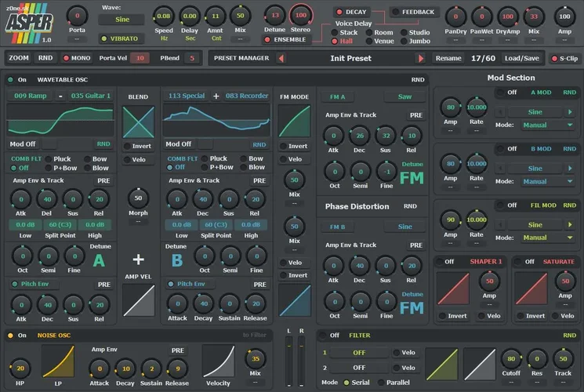Click the SHAPER 1 red curve display
The image size is (584, 392).
(x=453, y=289)
